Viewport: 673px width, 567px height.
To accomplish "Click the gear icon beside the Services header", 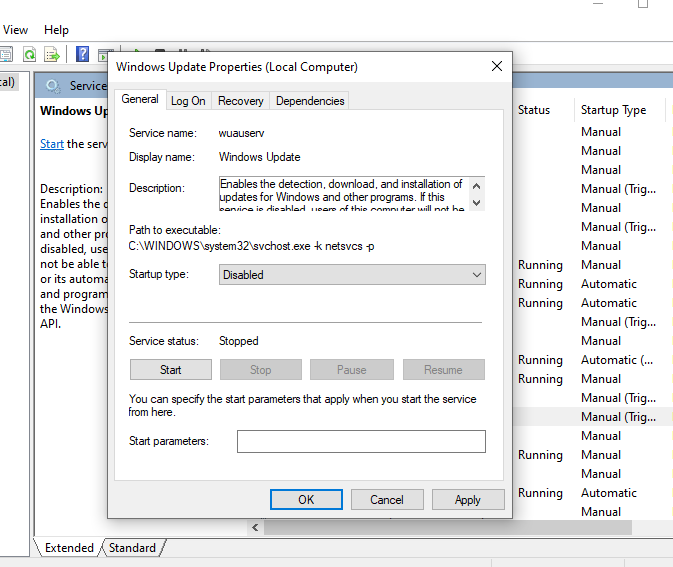I will pos(53,86).
